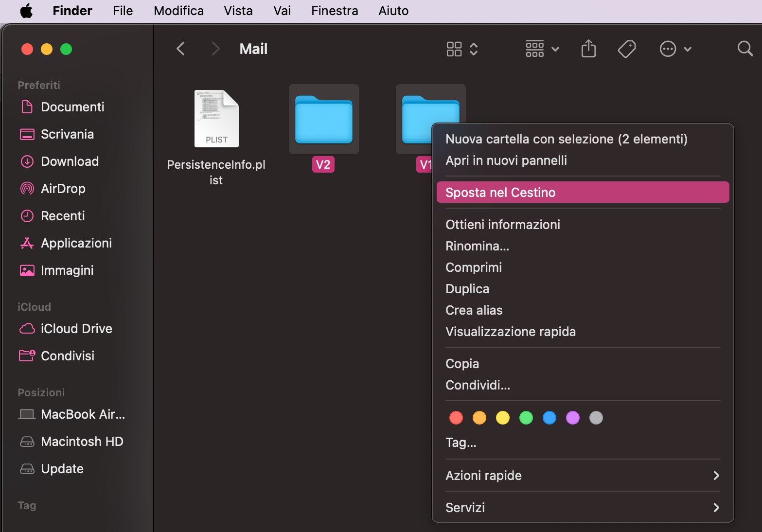The image size is (762, 532).
Task: Click the forward navigation arrow
Action: coord(215,49)
